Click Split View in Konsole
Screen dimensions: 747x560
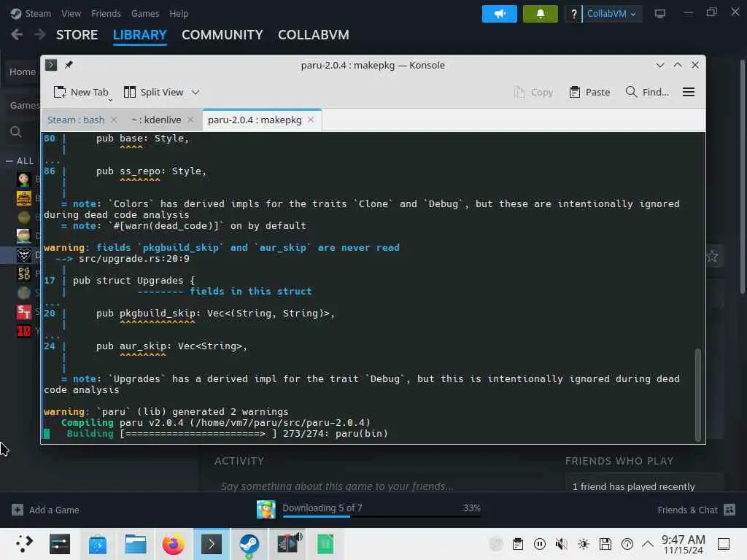click(x=153, y=92)
